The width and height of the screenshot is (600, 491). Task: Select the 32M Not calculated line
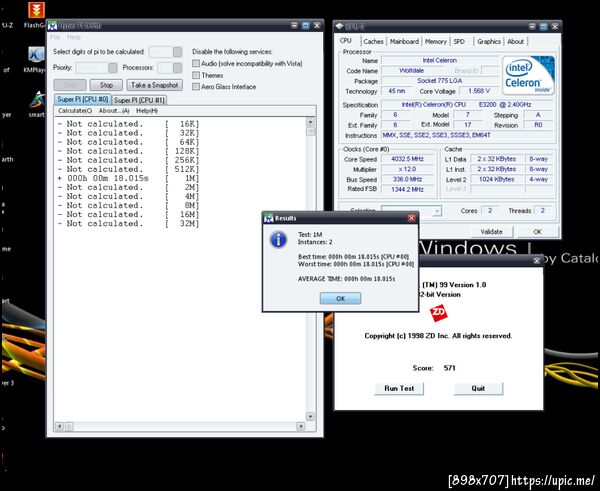[x=128, y=223]
